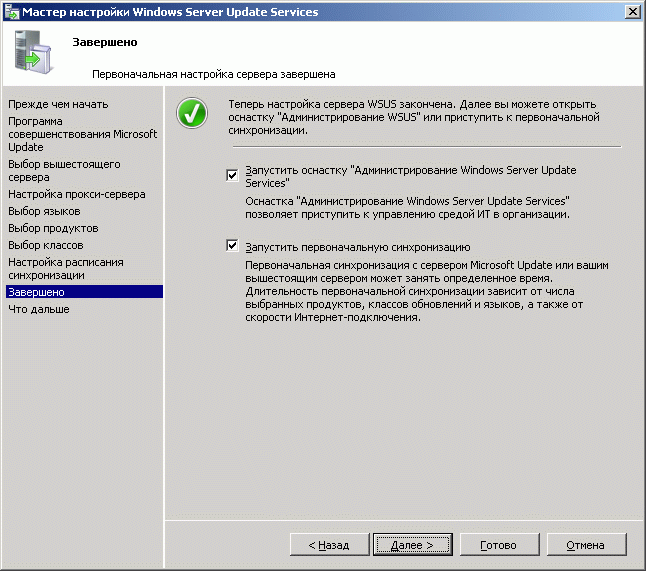Screen dimensions: 646x571
Task: Open Программа совершенствования Microsoft Update step
Action: (82, 134)
